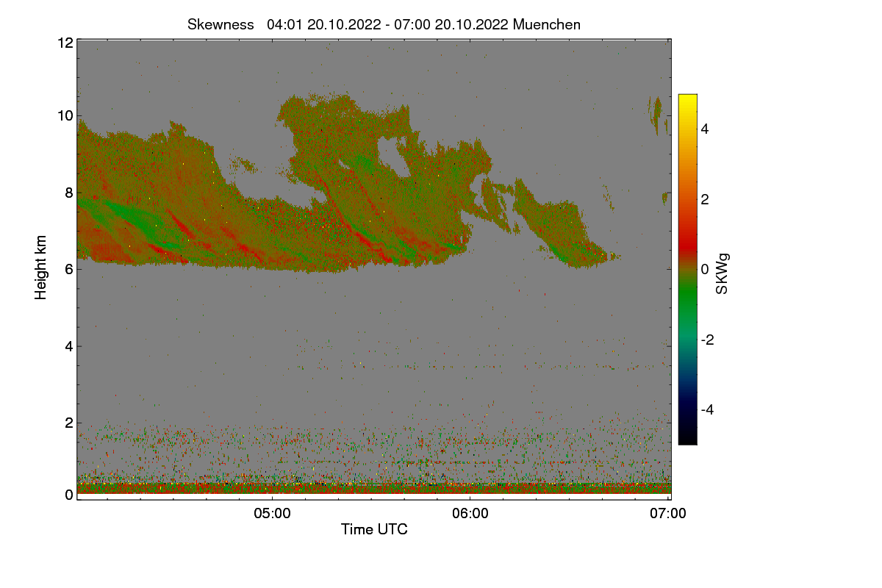Click the 'SKWg' colorbar label
The image size is (882, 588).
click(723, 276)
